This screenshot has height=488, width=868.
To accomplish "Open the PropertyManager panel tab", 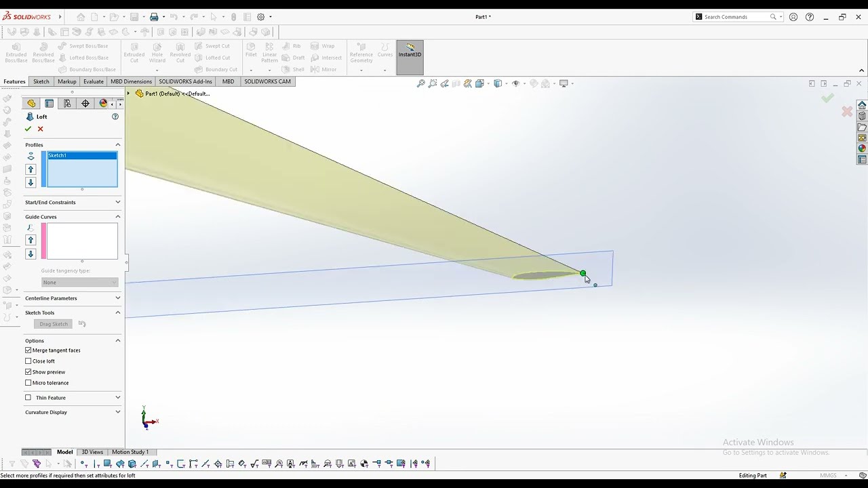I will click(50, 104).
